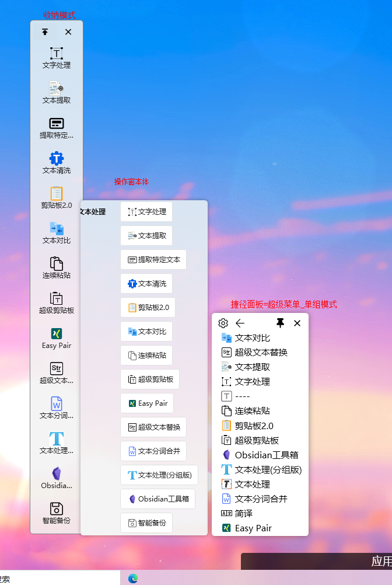
Task: Launch Easy Pair from left sidebar
Action: tap(56, 338)
